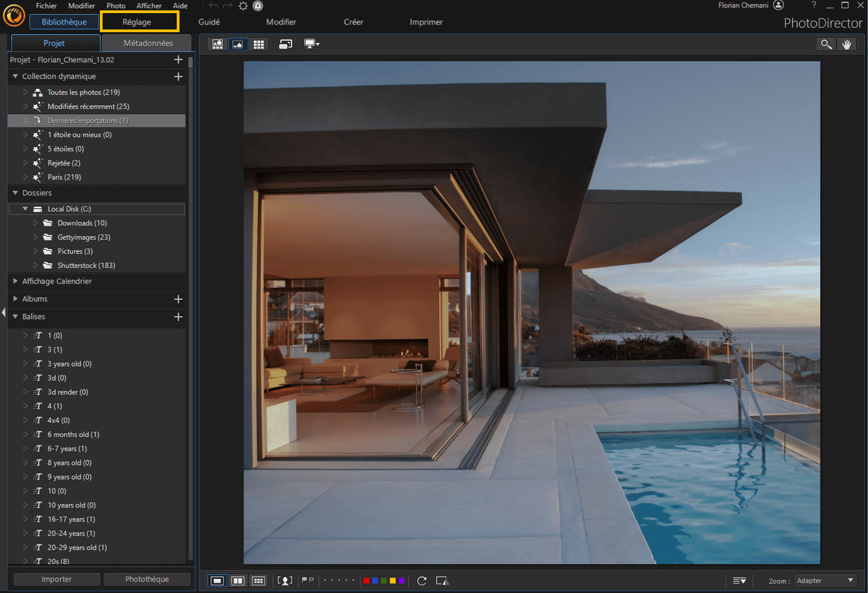Apply the purple color label
Image resolution: width=868 pixels, height=593 pixels.
click(402, 580)
